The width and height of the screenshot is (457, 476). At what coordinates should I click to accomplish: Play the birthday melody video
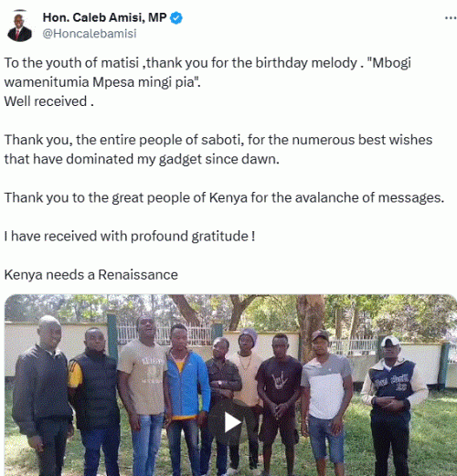click(232, 423)
